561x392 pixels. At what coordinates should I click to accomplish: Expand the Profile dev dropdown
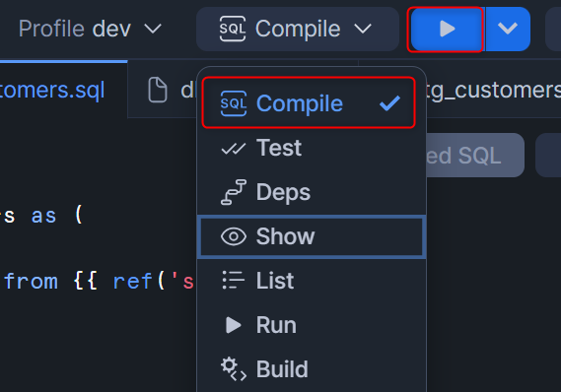click(90, 29)
